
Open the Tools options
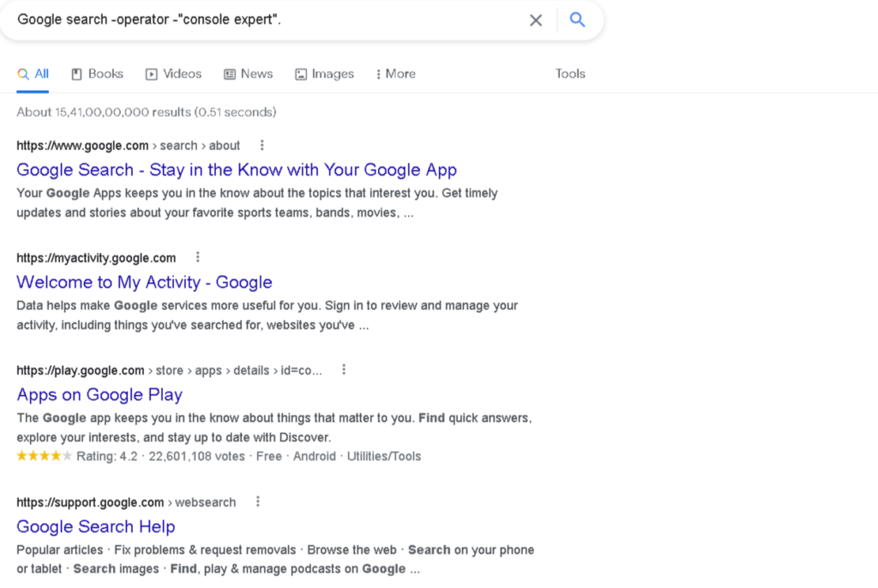[x=570, y=74]
